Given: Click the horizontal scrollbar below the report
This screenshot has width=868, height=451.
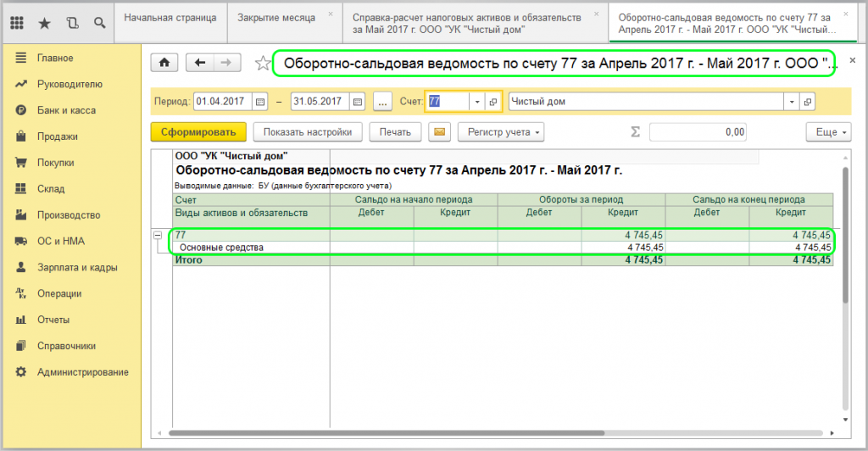Looking at the screenshot, I should click(x=424, y=432).
